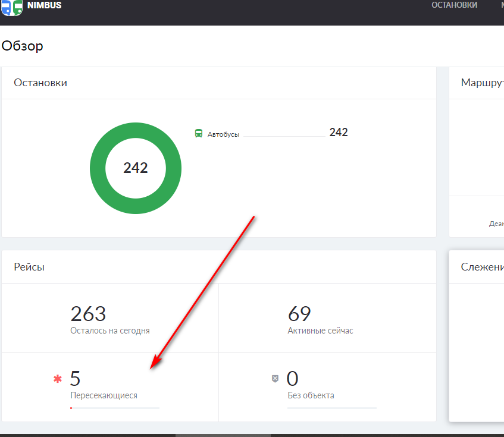Image resolution: width=504 pixels, height=437 pixels.
Task: Click the gray shield icon near Без объекта
Action: (x=275, y=378)
